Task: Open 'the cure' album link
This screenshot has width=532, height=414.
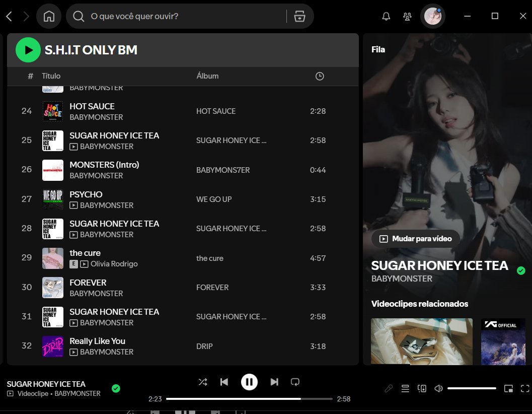Action: coord(210,258)
